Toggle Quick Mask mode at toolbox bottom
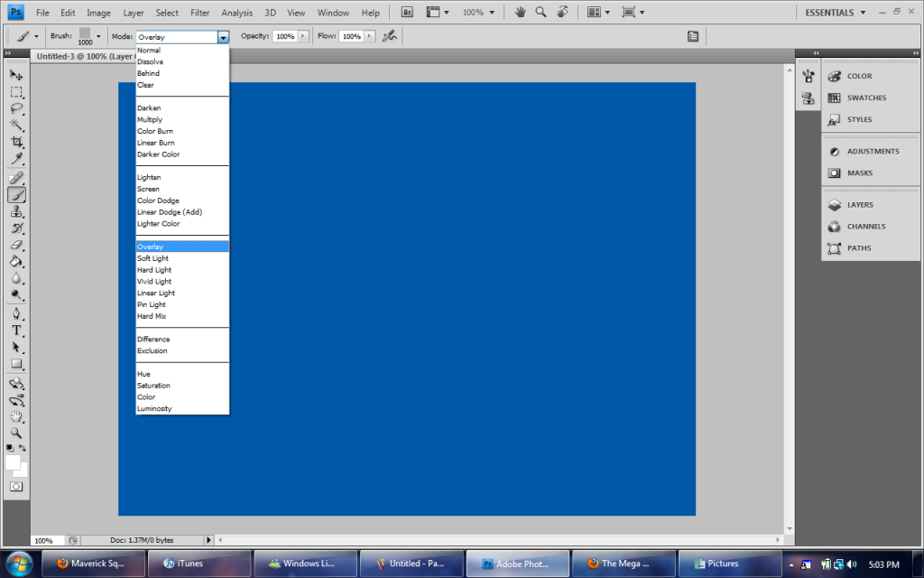Image resolution: width=924 pixels, height=578 pixels. click(x=16, y=486)
